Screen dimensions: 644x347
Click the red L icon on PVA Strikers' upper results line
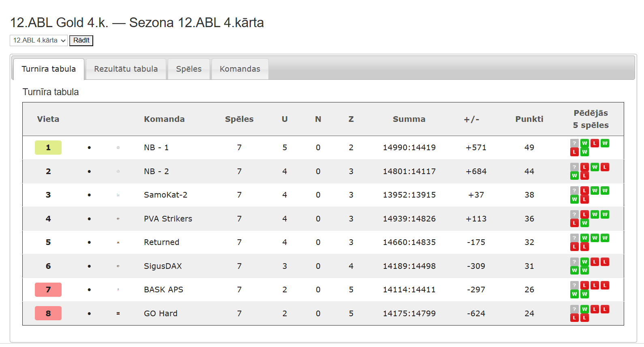(x=584, y=215)
